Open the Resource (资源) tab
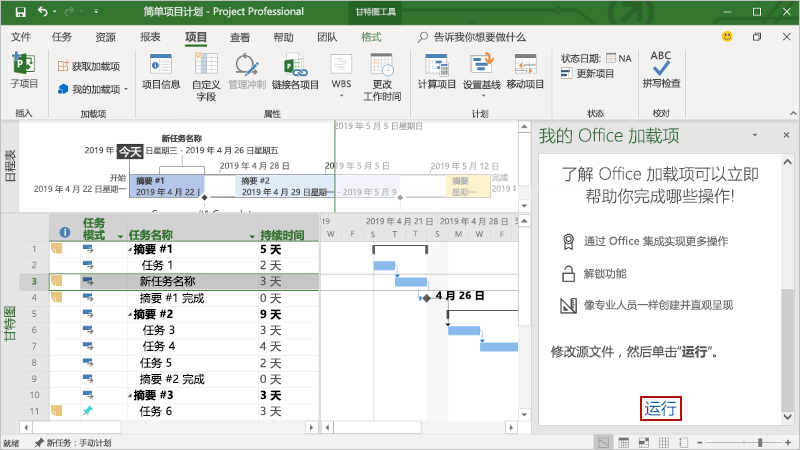800x450 pixels. (x=106, y=37)
